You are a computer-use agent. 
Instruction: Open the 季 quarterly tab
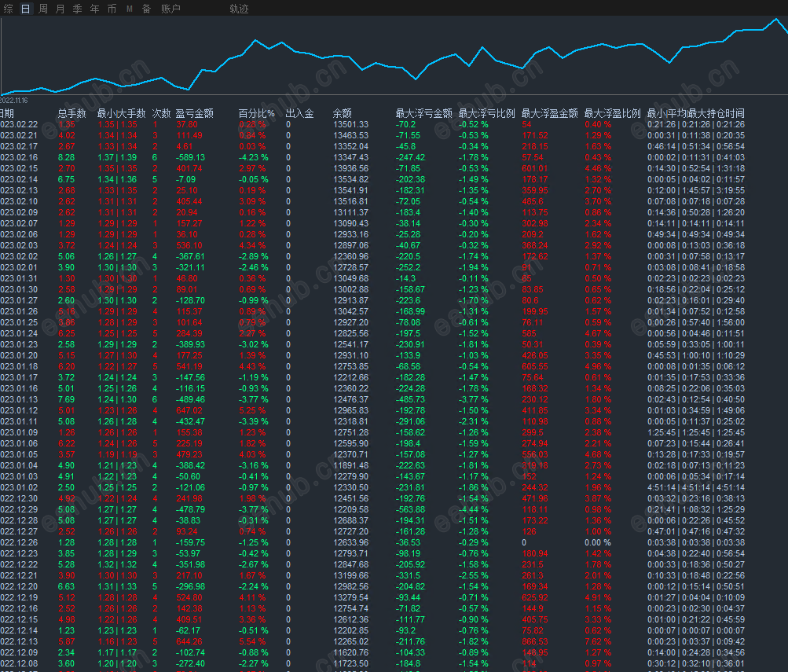point(77,9)
